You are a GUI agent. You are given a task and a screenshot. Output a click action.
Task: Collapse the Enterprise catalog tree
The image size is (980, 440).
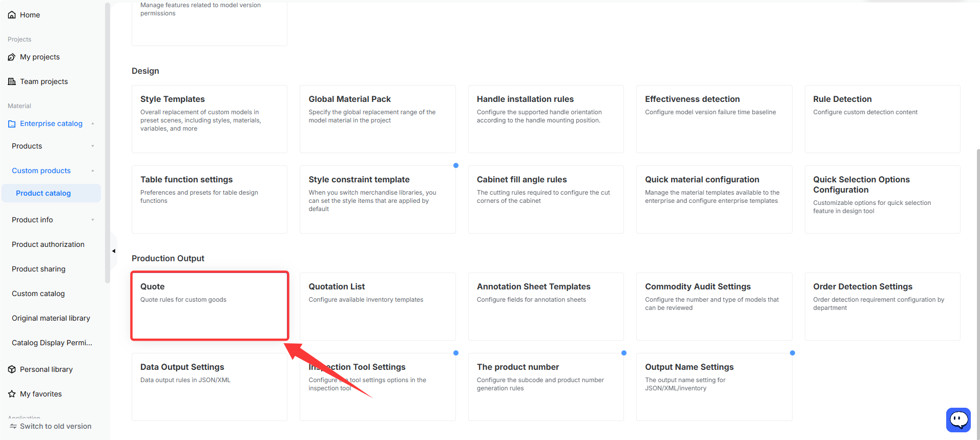[93, 123]
